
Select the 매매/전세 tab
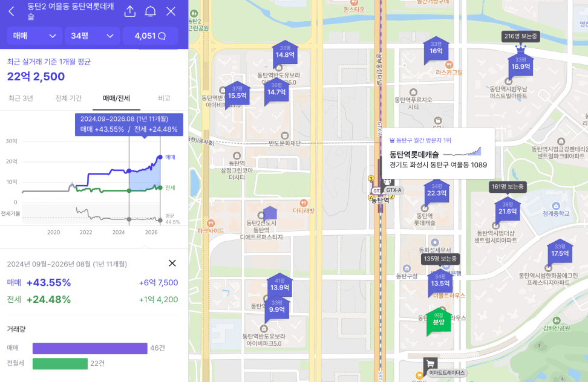(x=116, y=98)
